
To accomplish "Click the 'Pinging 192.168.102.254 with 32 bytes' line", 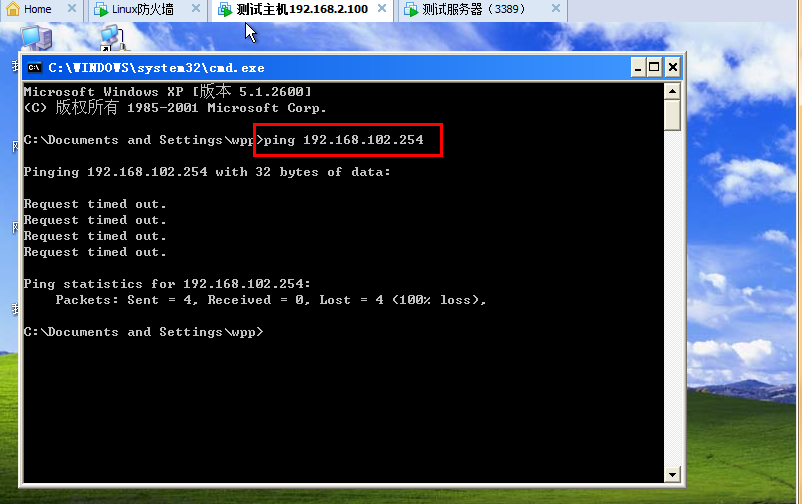I will (207, 172).
